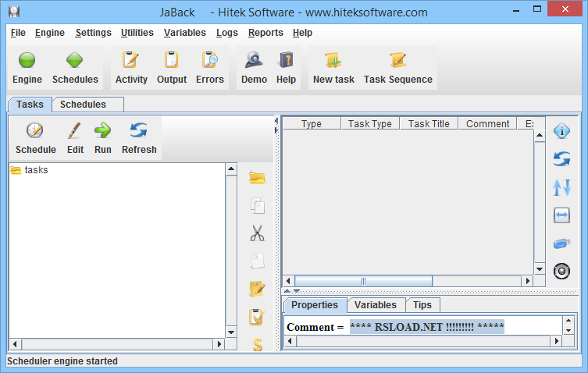Screen dimensions: 588x373
Task: Select the Variables tab in lower panel
Action: point(375,305)
